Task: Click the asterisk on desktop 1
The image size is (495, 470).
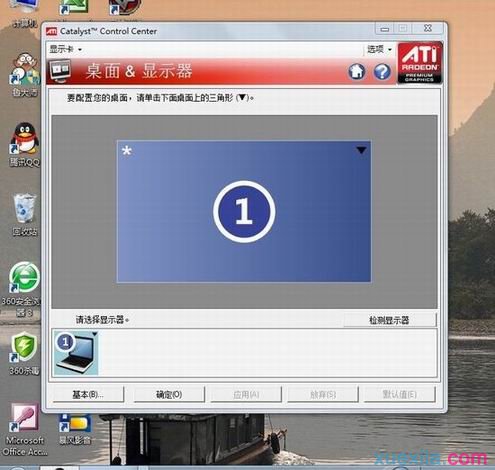Action: pos(126,151)
